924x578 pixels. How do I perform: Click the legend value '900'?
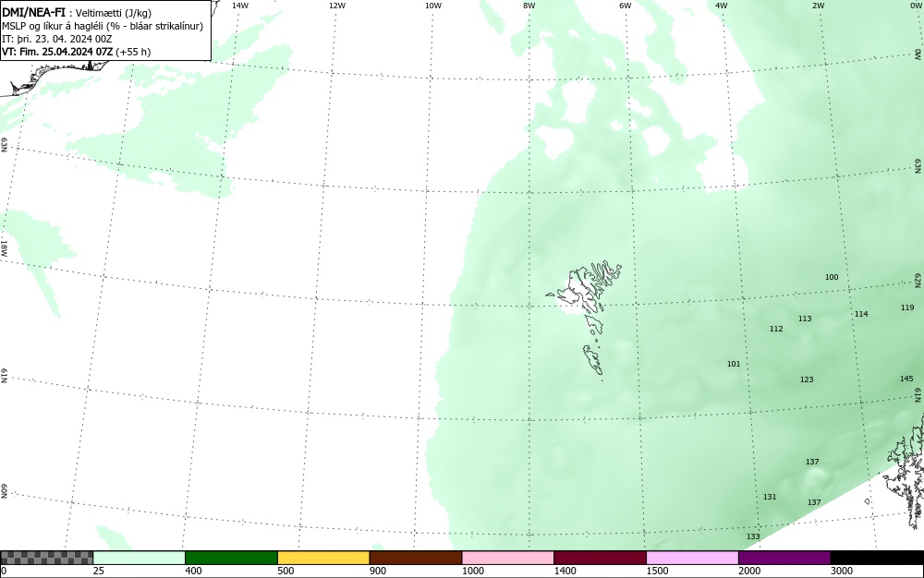click(x=378, y=571)
